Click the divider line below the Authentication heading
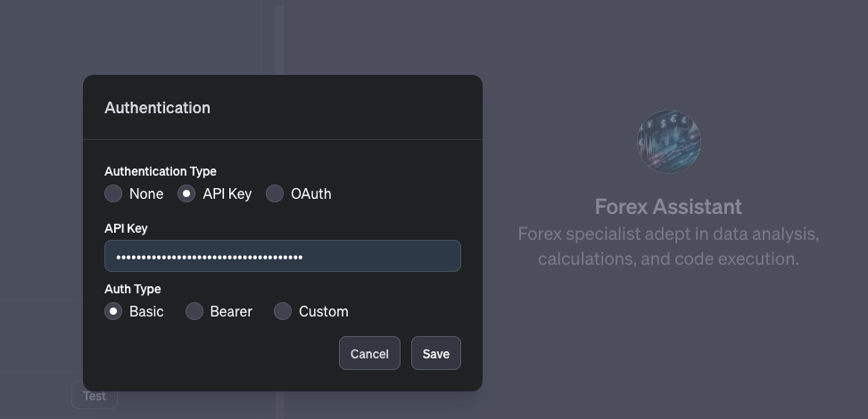The image size is (868, 419). point(282,139)
